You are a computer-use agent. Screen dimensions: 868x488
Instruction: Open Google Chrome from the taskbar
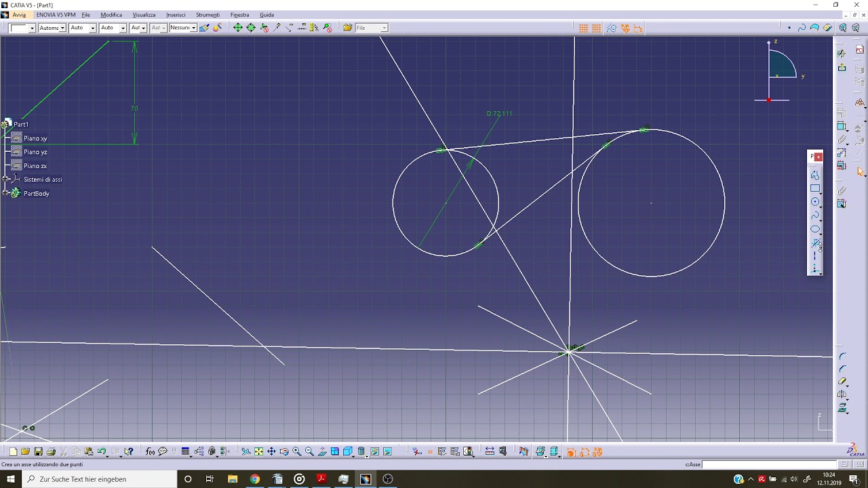254,479
